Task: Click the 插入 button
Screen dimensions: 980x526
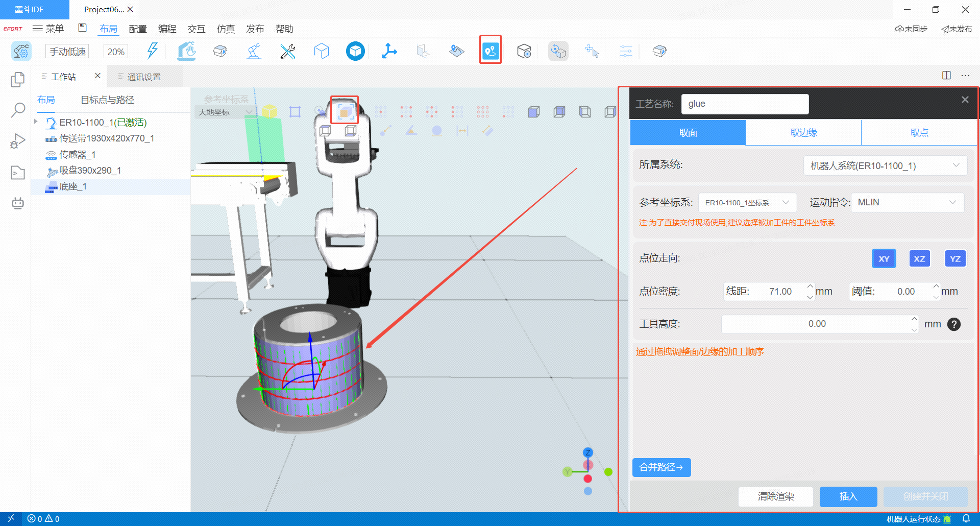Action: [848, 496]
